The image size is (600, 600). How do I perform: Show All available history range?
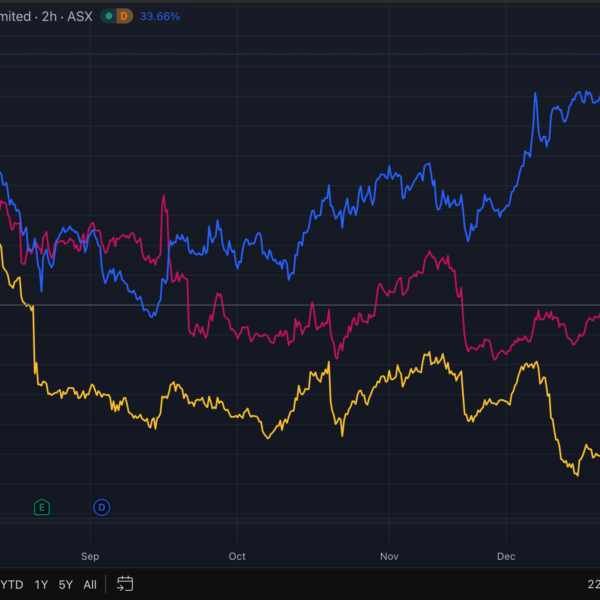(x=90, y=584)
